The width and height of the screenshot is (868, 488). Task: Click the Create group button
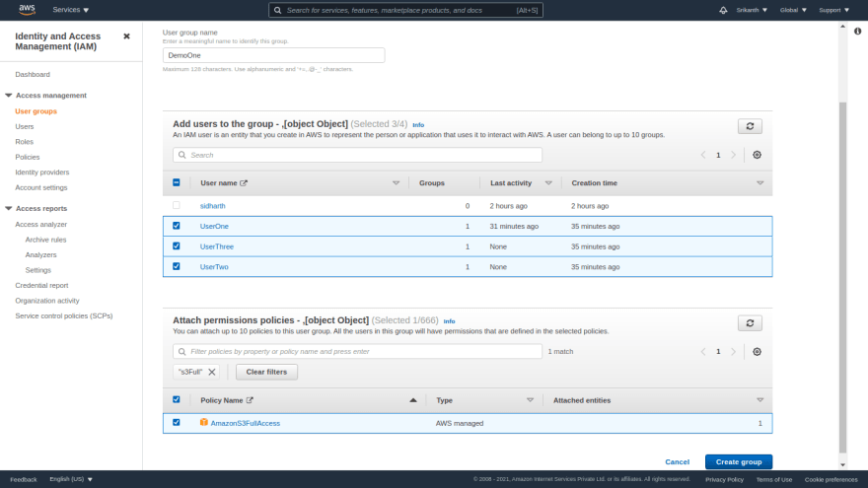coord(739,462)
